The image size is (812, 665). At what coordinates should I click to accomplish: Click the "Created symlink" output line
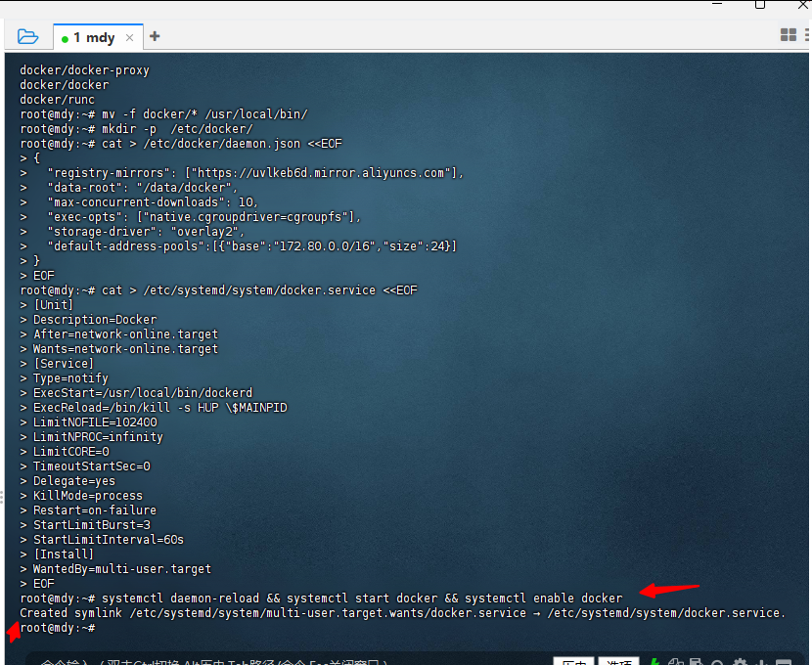(x=402, y=613)
